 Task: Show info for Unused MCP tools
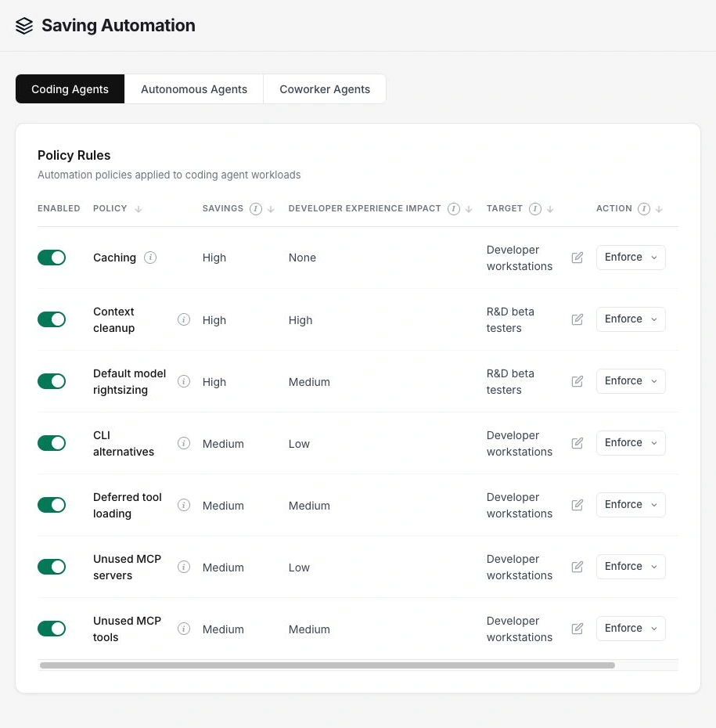tap(184, 629)
